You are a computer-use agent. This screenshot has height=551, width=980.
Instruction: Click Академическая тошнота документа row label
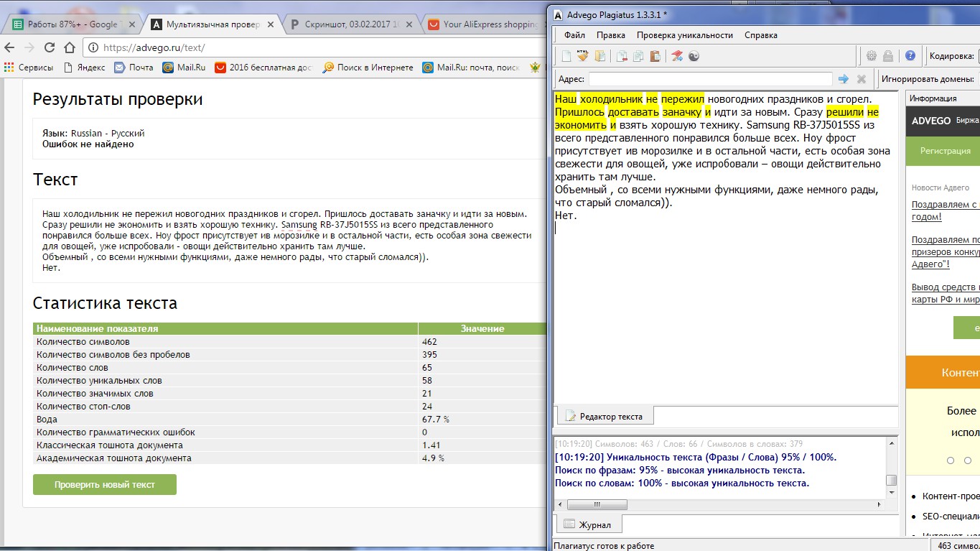114,458
